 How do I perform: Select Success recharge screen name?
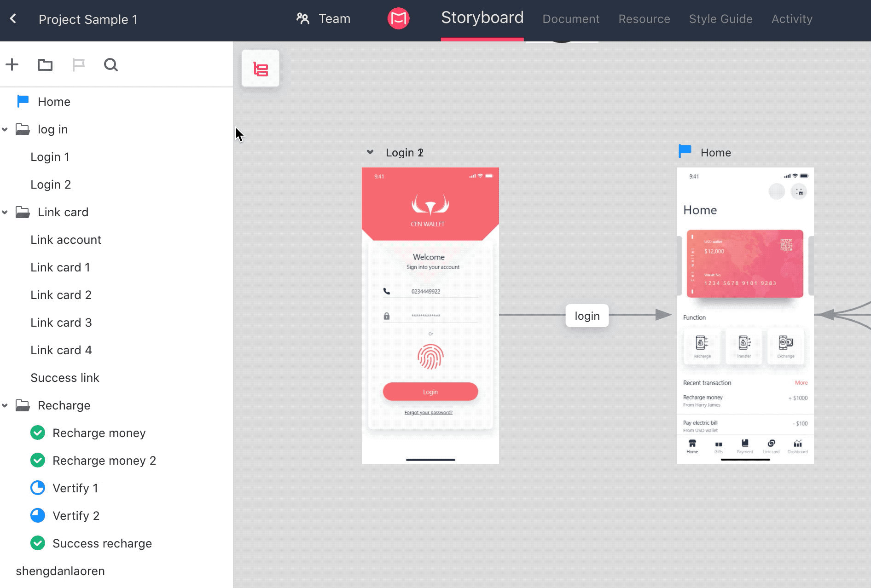coord(102,543)
